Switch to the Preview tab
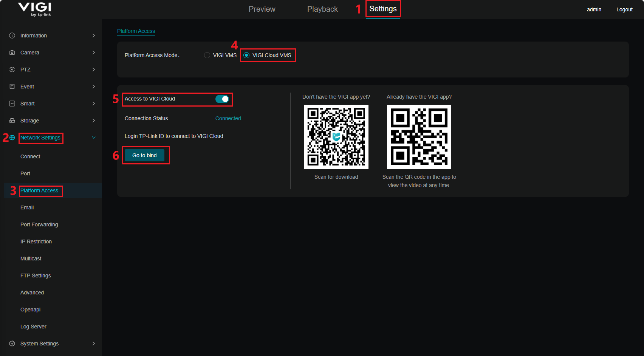The width and height of the screenshot is (644, 356). [x=262, y=9]
